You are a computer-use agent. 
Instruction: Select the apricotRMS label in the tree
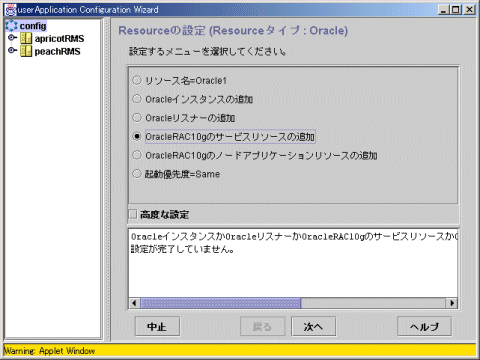pos(59,39)
